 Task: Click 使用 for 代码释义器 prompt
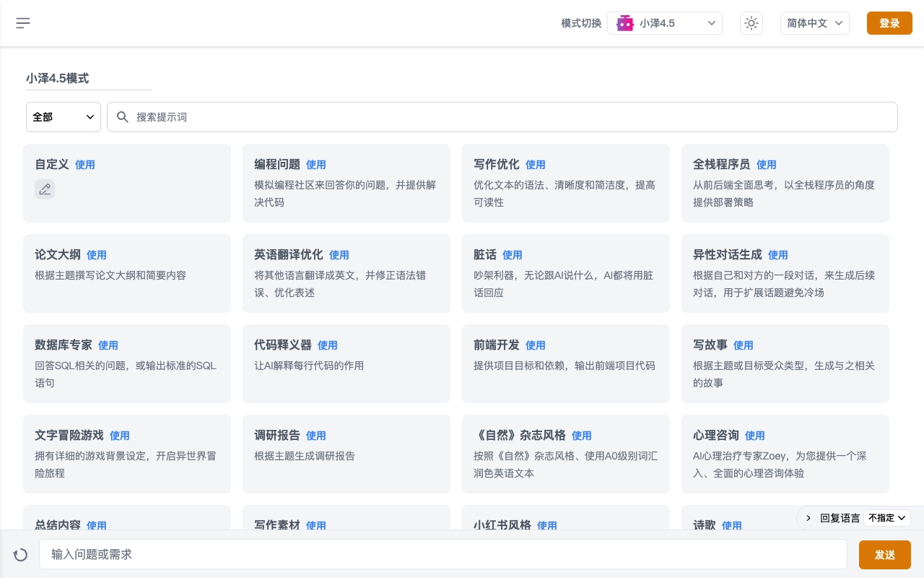pos(328,345)
